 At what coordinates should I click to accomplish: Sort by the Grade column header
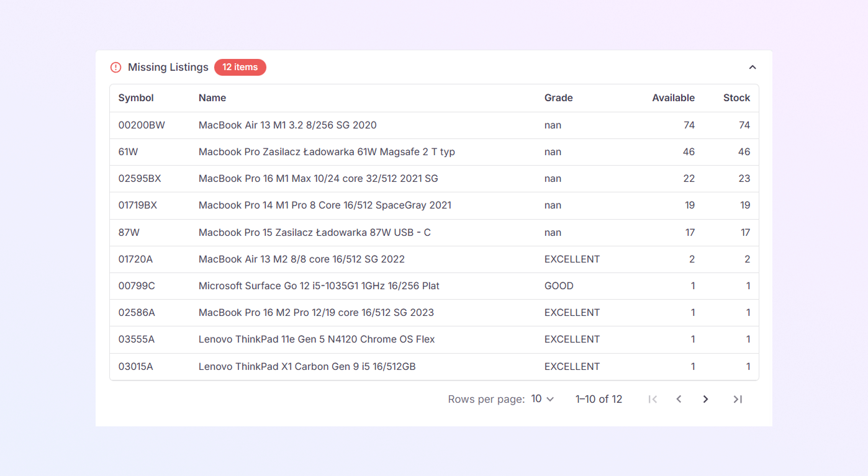(x=559, y=98)
